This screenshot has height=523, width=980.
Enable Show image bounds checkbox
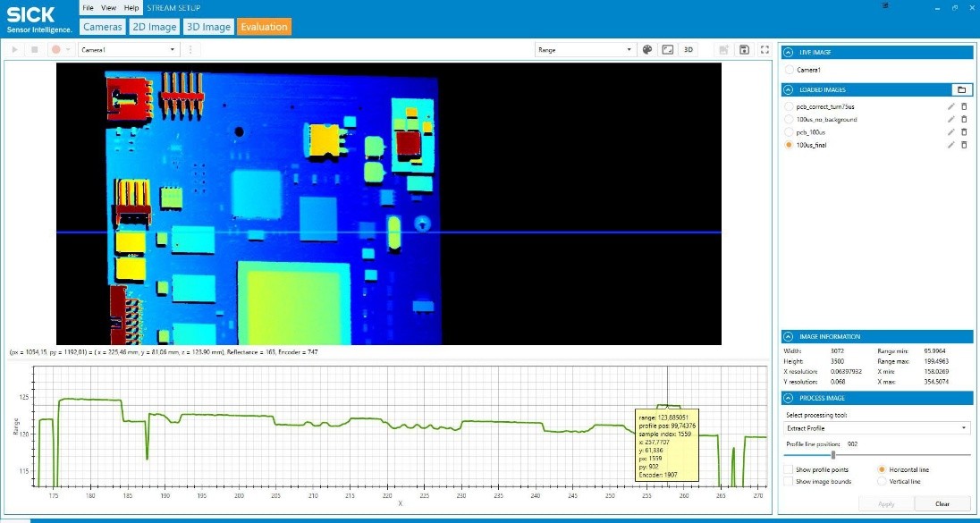click(788, 481)
